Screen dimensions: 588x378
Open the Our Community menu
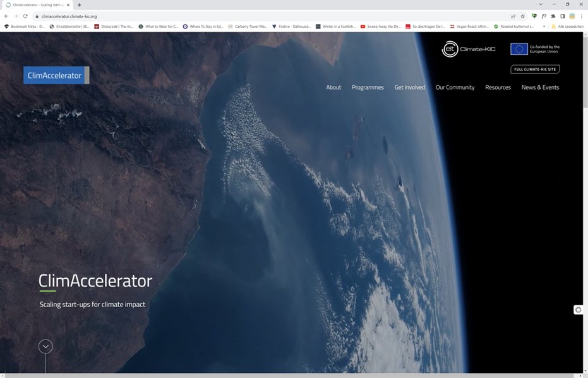click(x=455, y=87)
